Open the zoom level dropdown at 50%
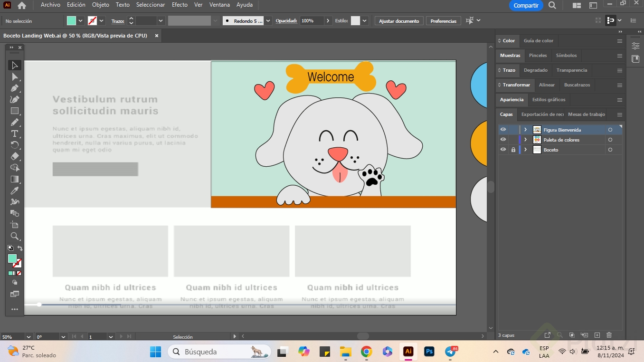This screenshot has width=644, height=362. (x=28, y=337)
